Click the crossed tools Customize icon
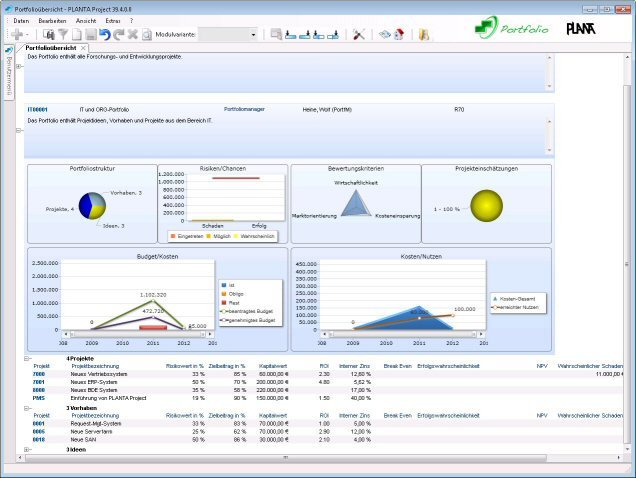Screen dimensions: 636x478 click(359, 34)
